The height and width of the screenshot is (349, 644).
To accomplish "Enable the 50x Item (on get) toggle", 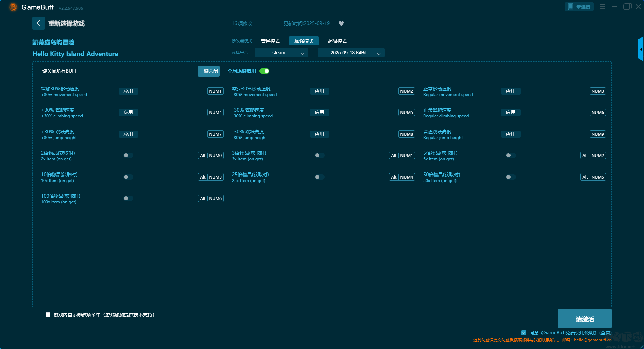I will tap(511, 177).
